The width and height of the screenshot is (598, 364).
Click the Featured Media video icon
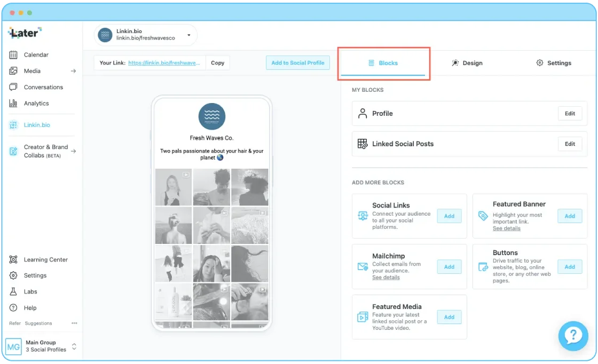pos(363,316)
